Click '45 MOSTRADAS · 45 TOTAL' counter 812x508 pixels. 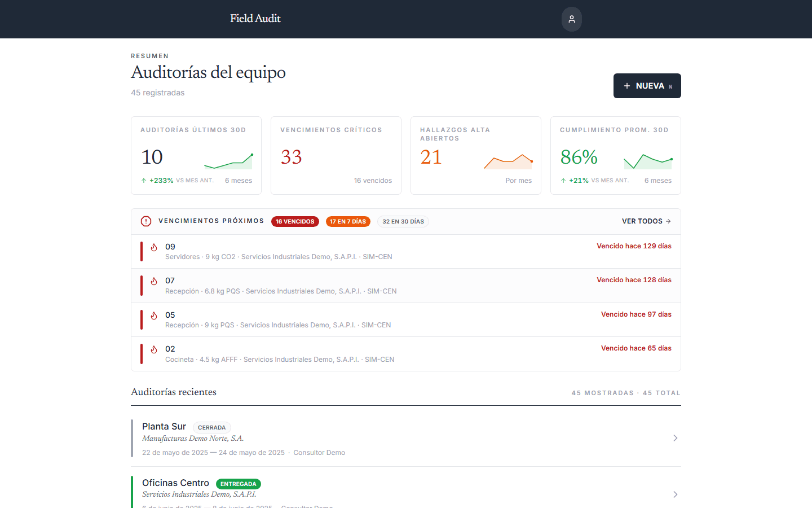[x=626, y=393]
